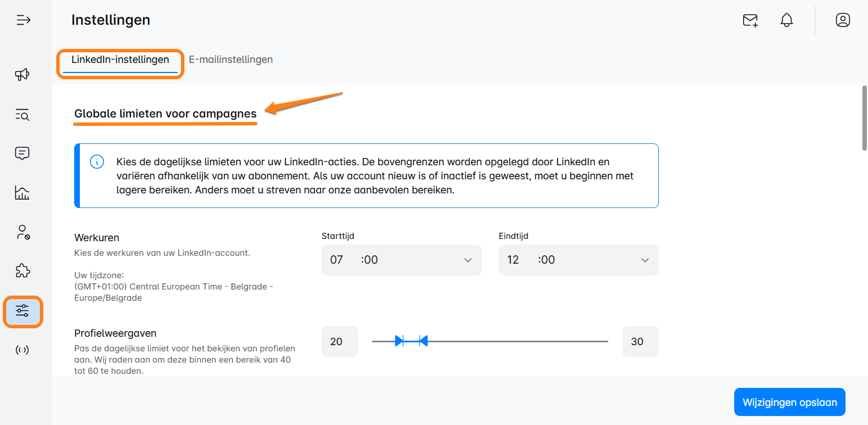Click the Profielweergaven slider left handle
868x425 pixels.
399,341
